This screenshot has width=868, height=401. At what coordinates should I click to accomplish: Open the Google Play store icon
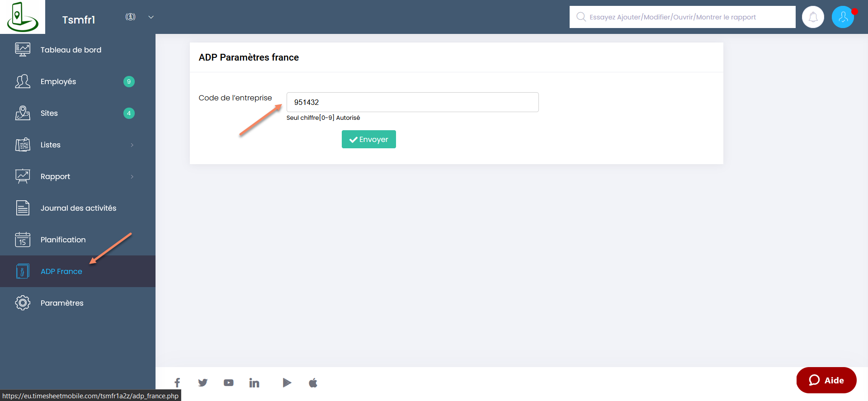point(287,383)
